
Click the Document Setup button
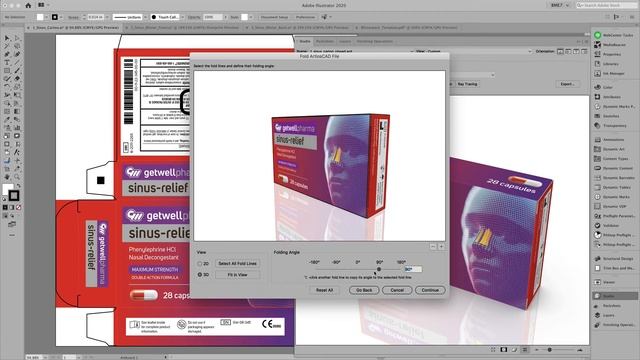coord(274,17)
